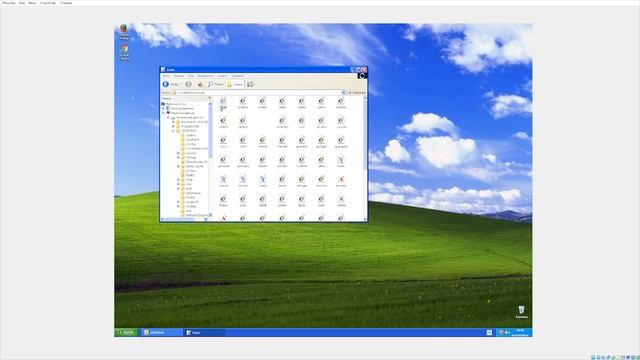Switch to the Fonts taskbar button

pyautogui.click(x=204, y=333)
